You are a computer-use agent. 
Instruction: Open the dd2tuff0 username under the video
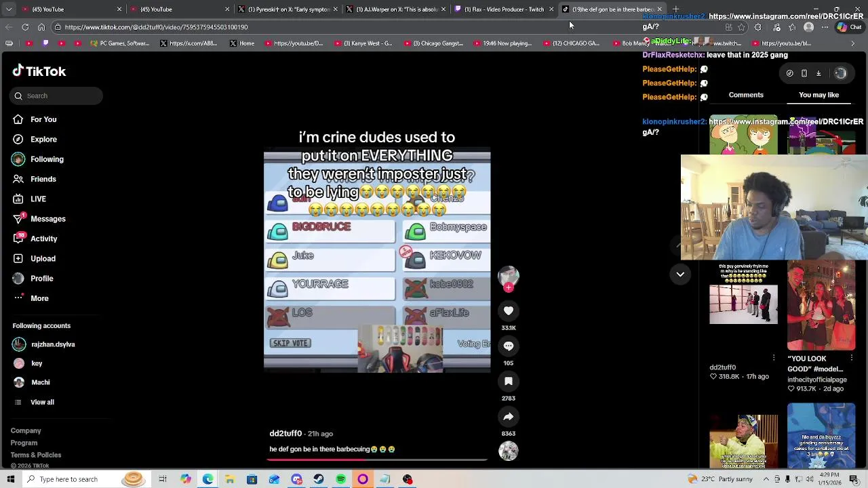(285, 434)
